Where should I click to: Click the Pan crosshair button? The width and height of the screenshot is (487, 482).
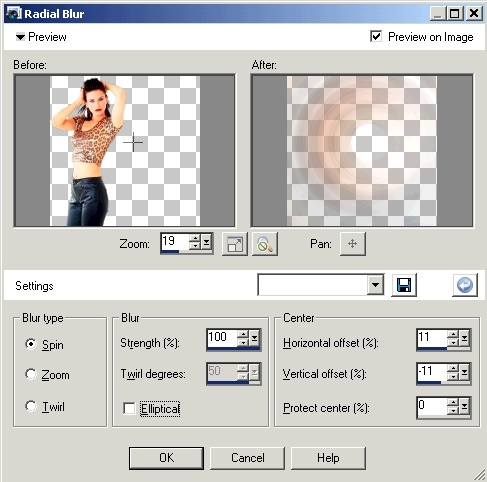[x=353, y=244]
